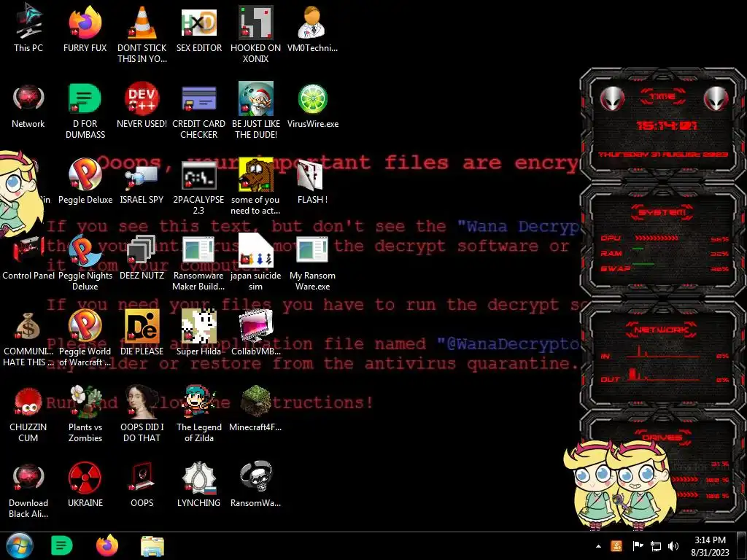Open Peggle World of Warcraft shortcut
The image size is (747, 560).
click(85, 338)
